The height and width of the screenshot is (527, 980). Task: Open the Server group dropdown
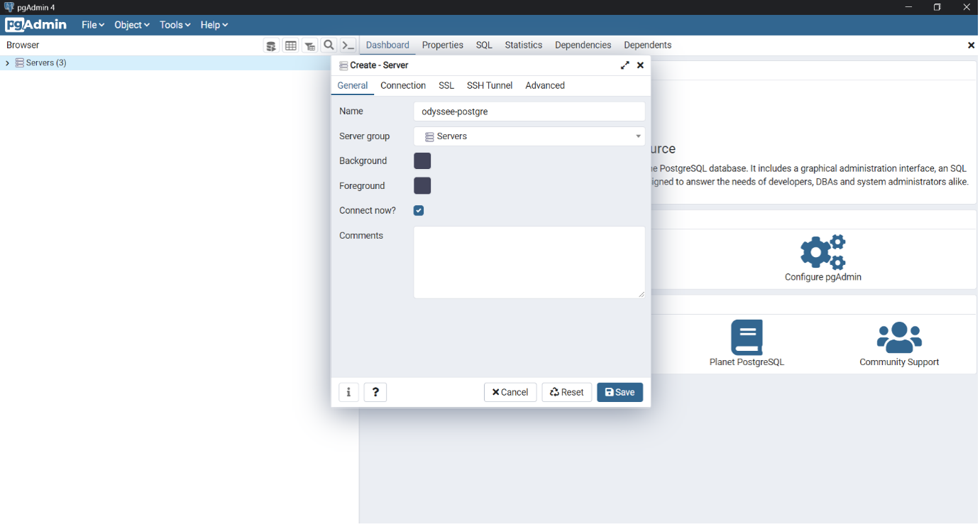tap(529, 136)
